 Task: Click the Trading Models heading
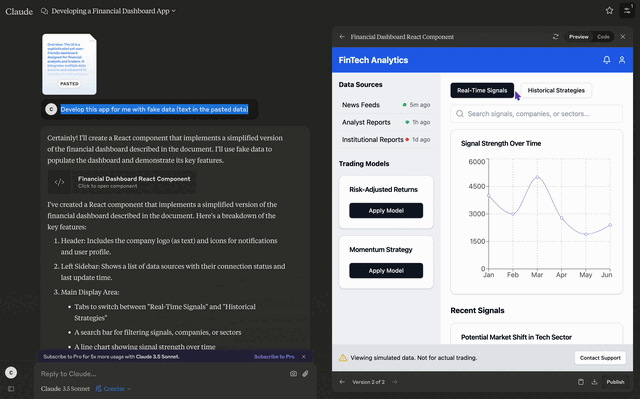(364, 164)
